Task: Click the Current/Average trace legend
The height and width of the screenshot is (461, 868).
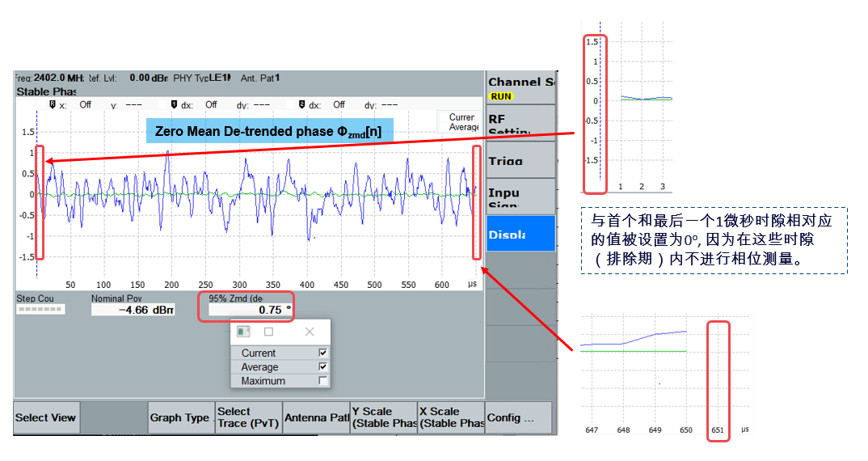Action: tap(460, 122)
